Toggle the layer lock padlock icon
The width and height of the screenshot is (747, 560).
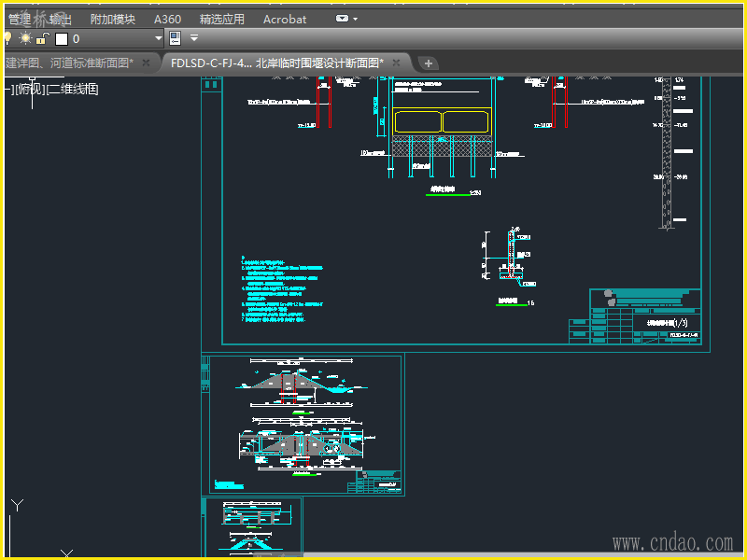42,38
